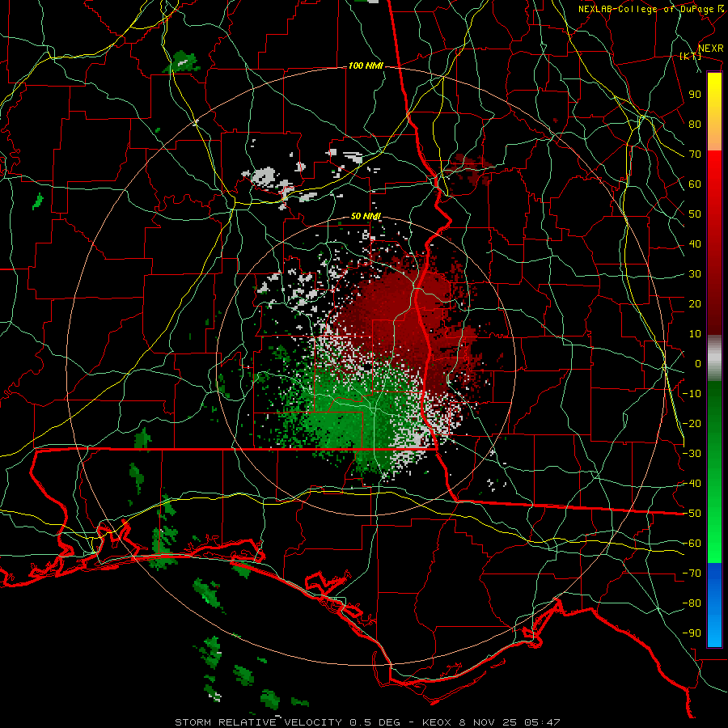Click the positive 70 knot scale label
The width and height of the screenshot is (728, 728).
point(695,154)
